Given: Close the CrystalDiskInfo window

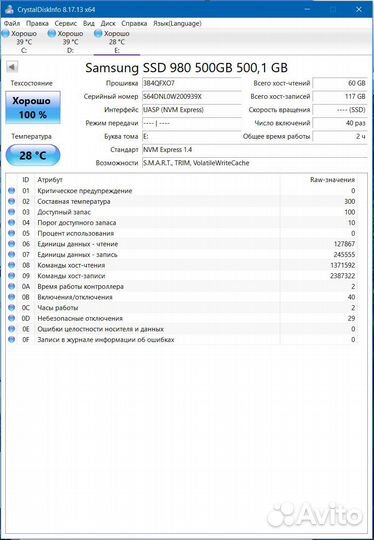Looking at the screenshot, I should (x=359, y=9).
